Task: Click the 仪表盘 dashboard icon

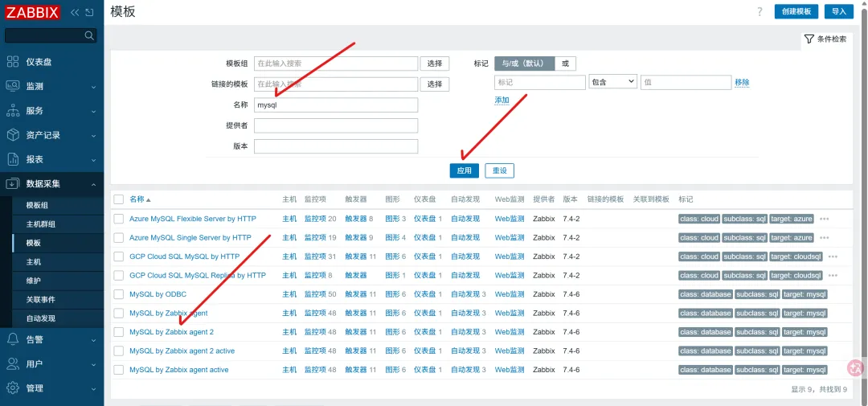Action: [13, 62]
